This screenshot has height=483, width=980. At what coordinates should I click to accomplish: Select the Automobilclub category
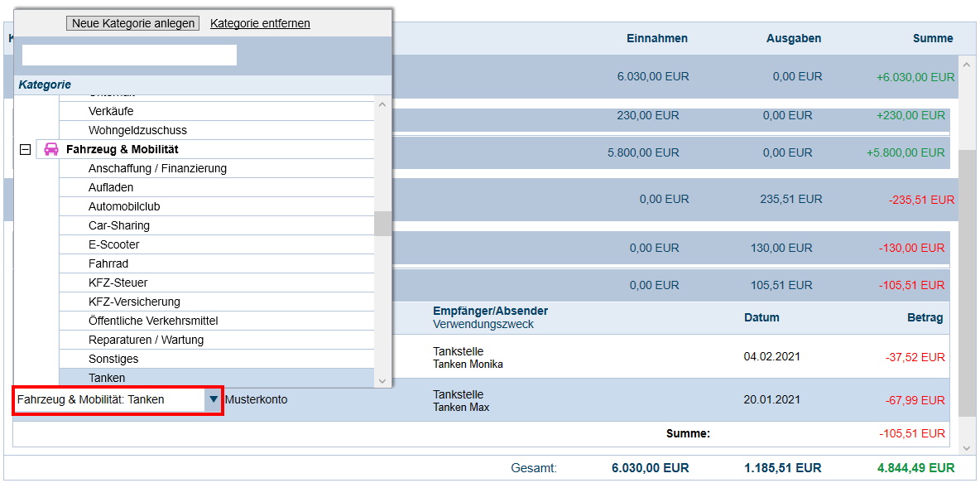(x=217, y=206)
